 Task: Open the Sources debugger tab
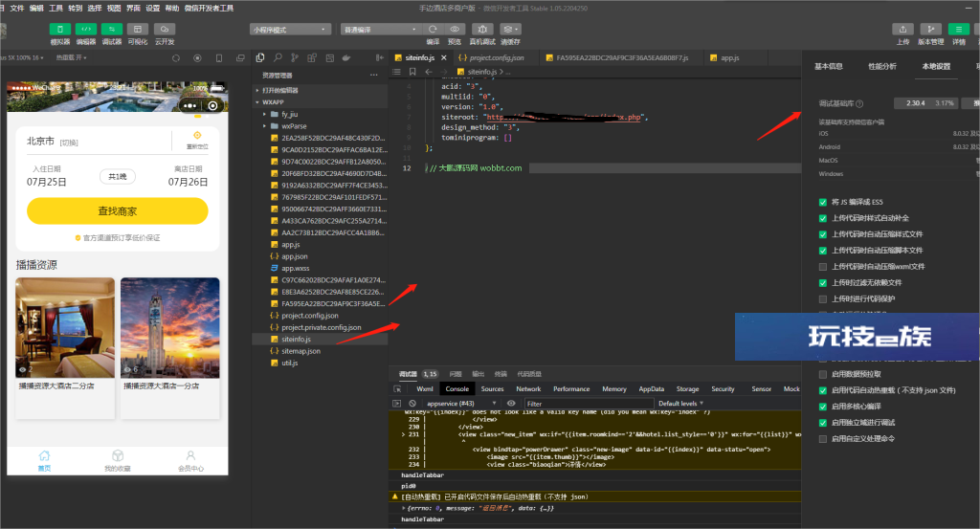tap(493, 389)
